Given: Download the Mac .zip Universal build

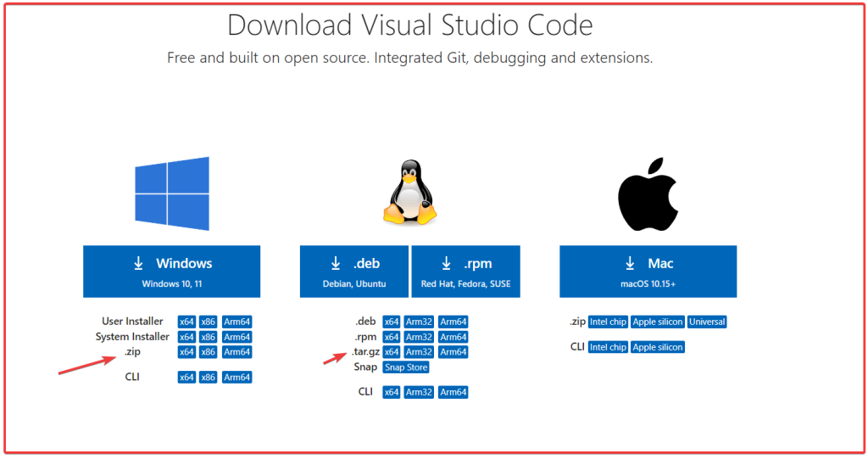Looking at the screenshot, I should 707,322.
